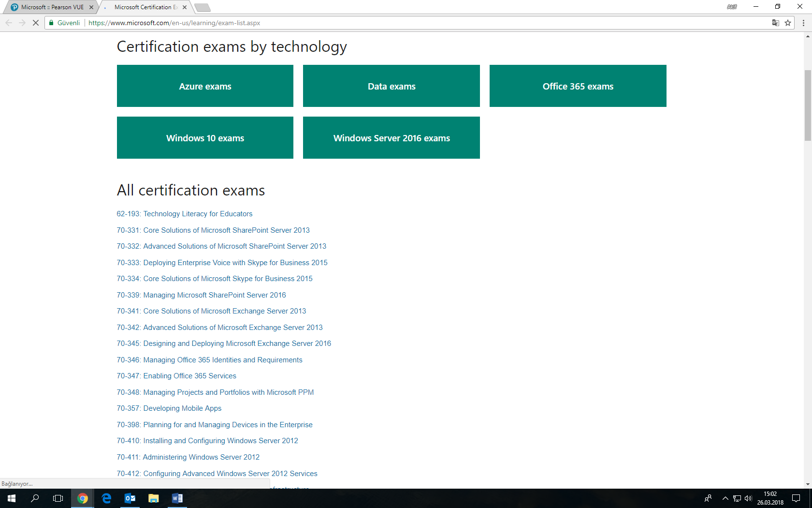The width and height of the screenshot is (812, 508).
Task: Open the Windows Start menu
Action: point(12,498)
